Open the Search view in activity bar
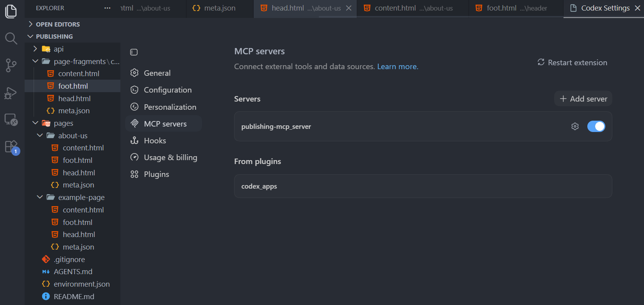Screen dimensions: 644x305 click(x=11, y=38)
